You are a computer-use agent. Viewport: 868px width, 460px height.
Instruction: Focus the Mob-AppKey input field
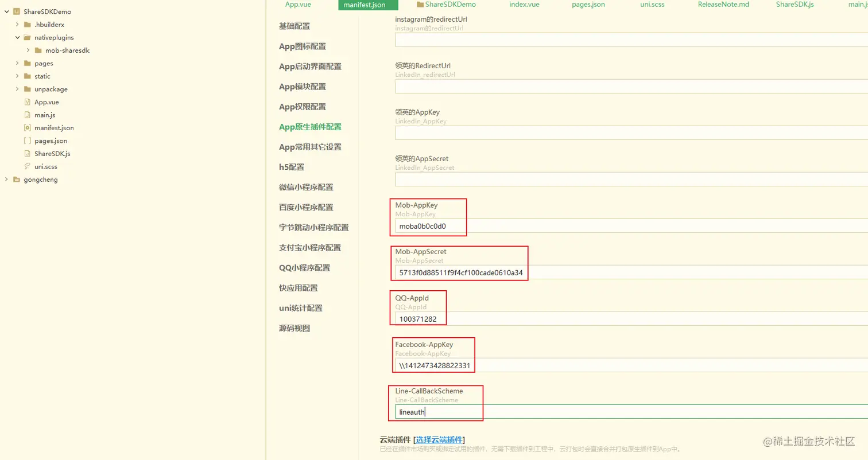tap(631, 225)
